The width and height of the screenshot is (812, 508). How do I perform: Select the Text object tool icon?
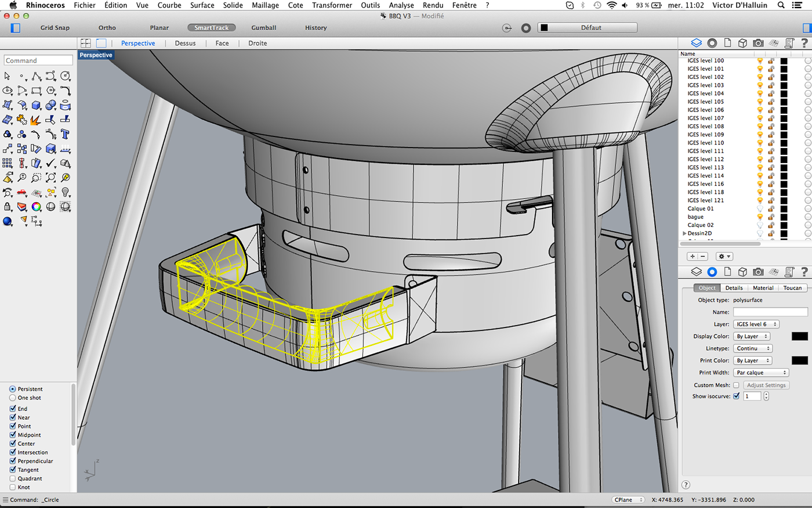click(x=65, y=134)
